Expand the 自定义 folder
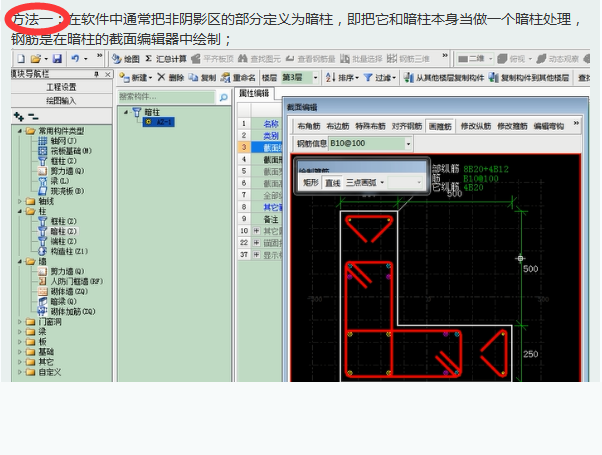 [x=20, y=372]
